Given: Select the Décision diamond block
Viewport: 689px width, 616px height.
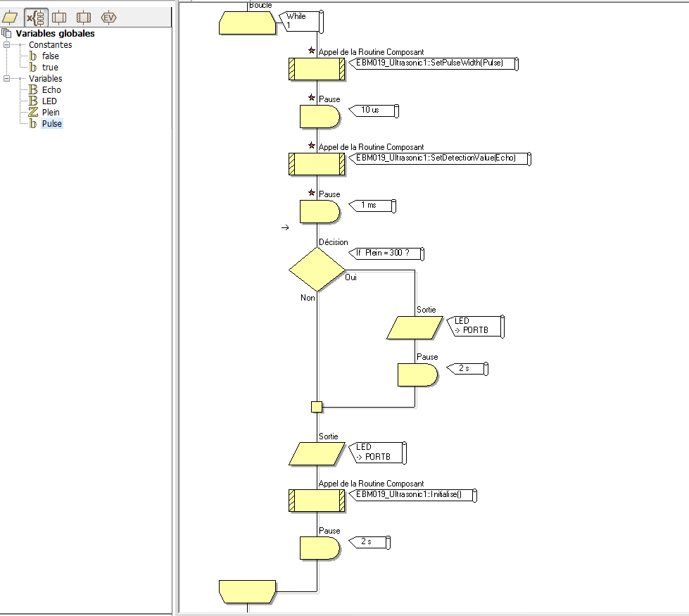Looking at the screenshot, I should (x=317, y=269).
